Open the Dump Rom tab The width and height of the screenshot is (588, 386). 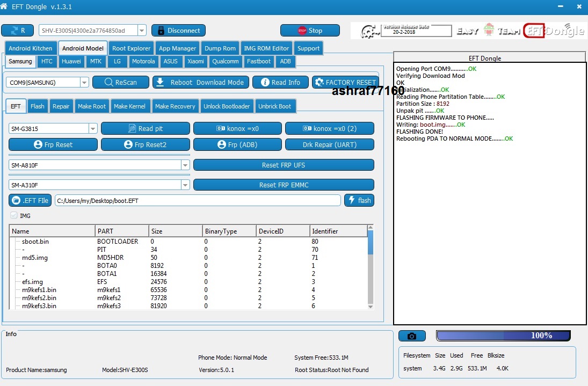point(220,48)
